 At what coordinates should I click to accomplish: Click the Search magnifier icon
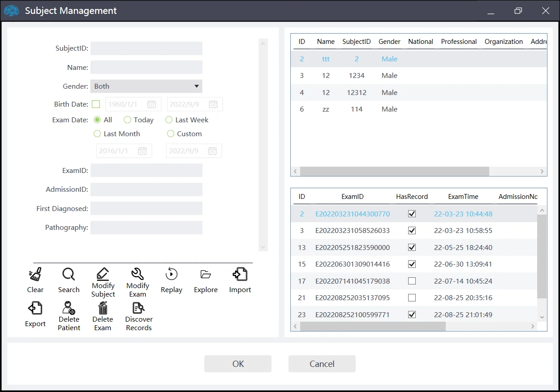(69, 274)
